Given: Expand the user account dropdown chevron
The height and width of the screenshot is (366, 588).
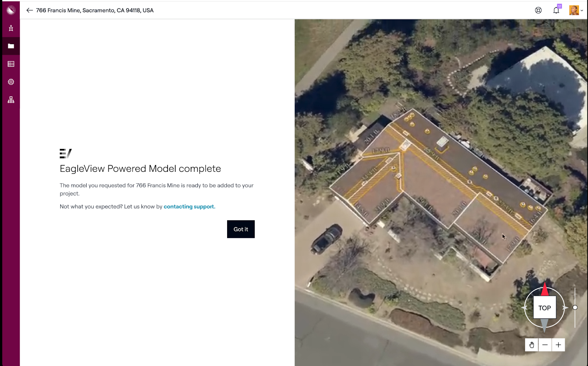Looking at the screenshot, I should click(582, 11).
